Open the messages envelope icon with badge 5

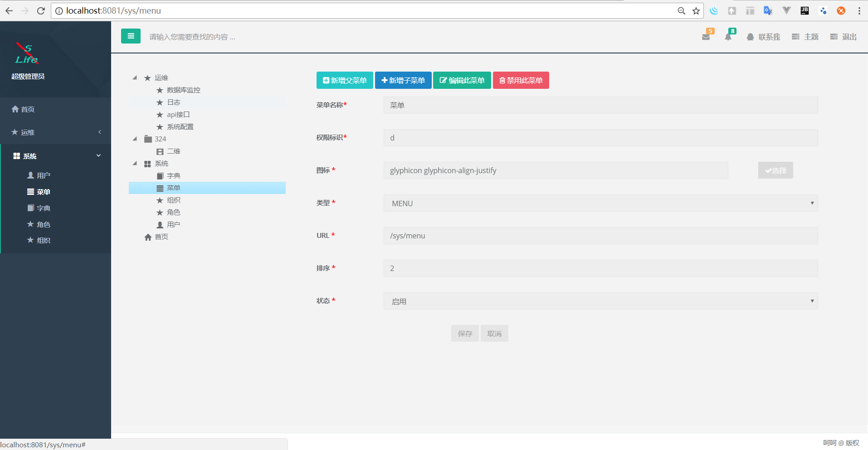coord(707,36)
